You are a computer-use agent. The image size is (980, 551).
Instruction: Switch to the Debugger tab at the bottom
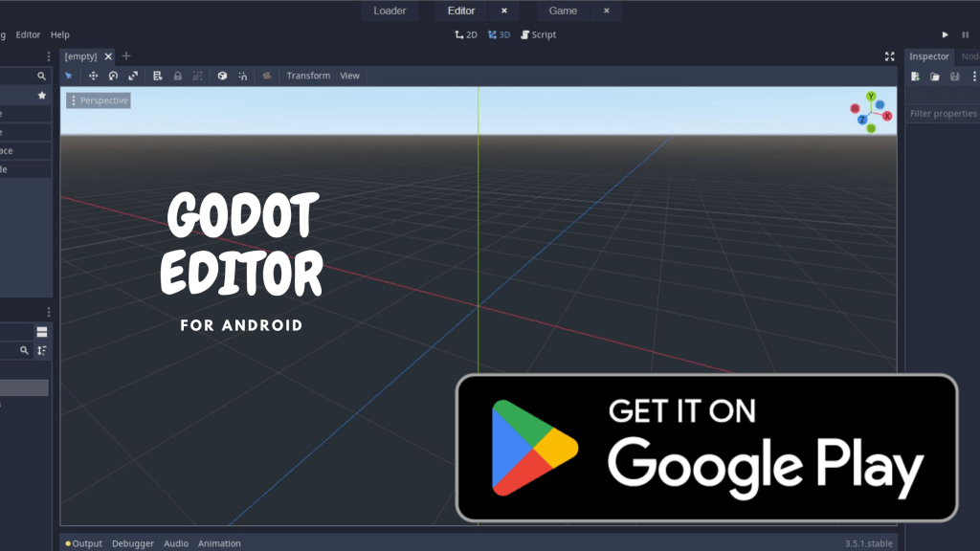(x=132, y=543)
